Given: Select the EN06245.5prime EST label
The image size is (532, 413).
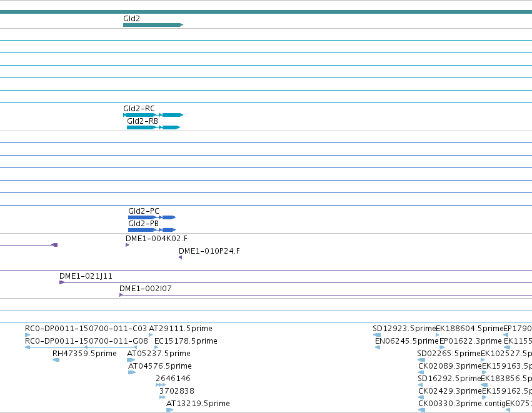Looking at the screenshot, I should click(x=407, y=341).
